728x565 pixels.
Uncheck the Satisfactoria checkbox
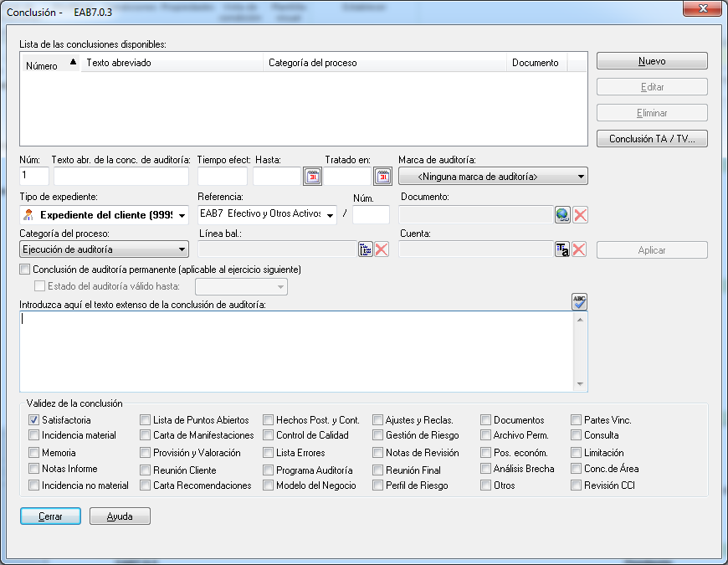[x=33, y=419]
